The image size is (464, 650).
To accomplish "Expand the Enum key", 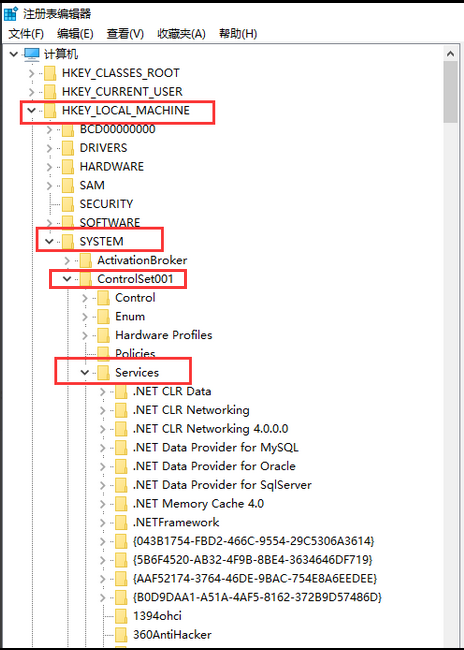I will (85, 316).
